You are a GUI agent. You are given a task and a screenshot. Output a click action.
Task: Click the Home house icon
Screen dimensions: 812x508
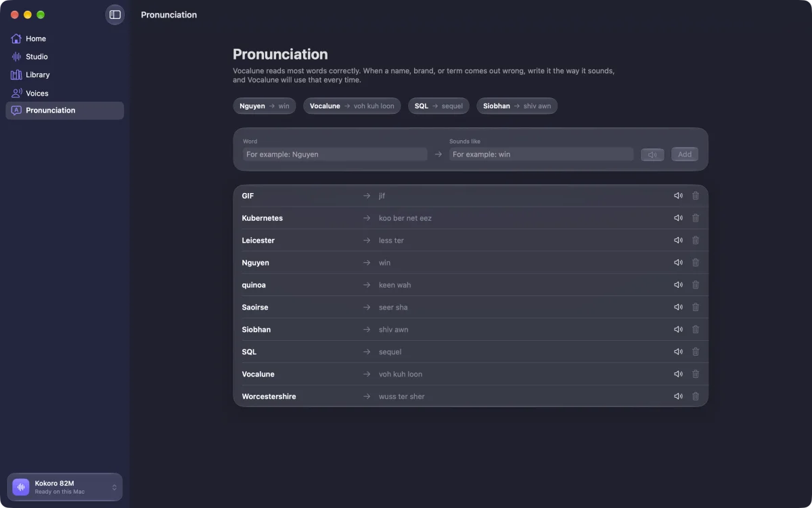tap(16, 39)
